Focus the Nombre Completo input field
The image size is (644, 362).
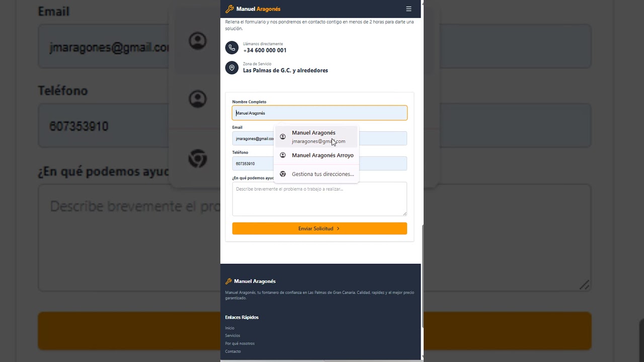click(x=319, y=113)
